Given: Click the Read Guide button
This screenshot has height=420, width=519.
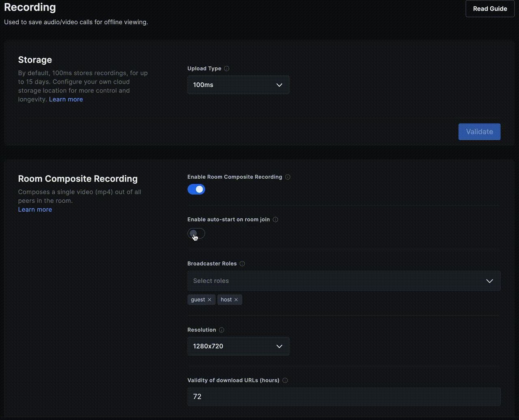Looking at the screenshot, I should point(490,9).
